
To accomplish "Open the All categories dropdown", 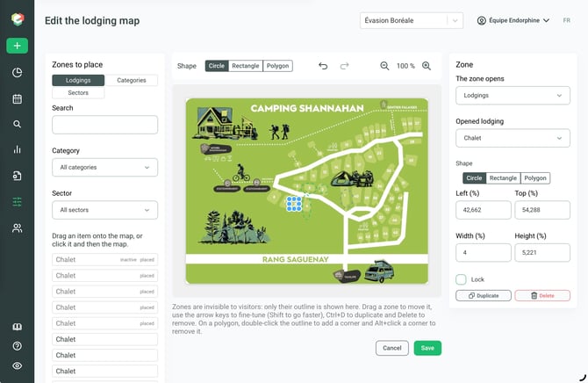I will [x=104, y=168].
